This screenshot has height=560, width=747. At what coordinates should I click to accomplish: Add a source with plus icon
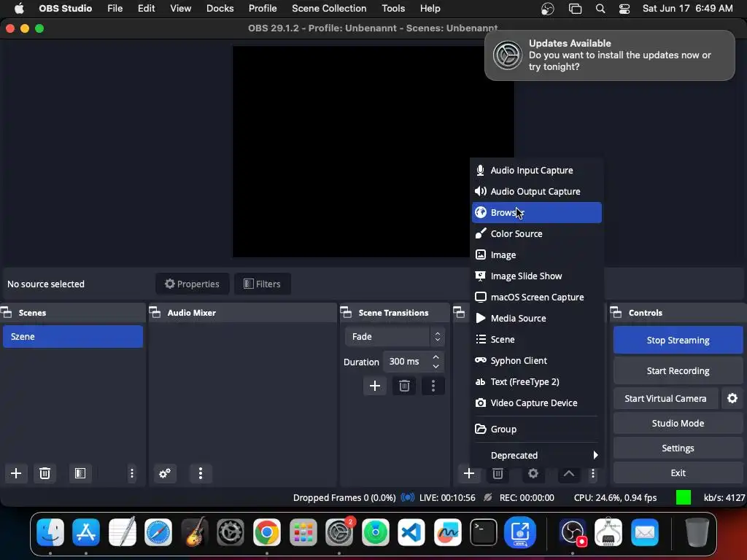click(x=469, y=473)
